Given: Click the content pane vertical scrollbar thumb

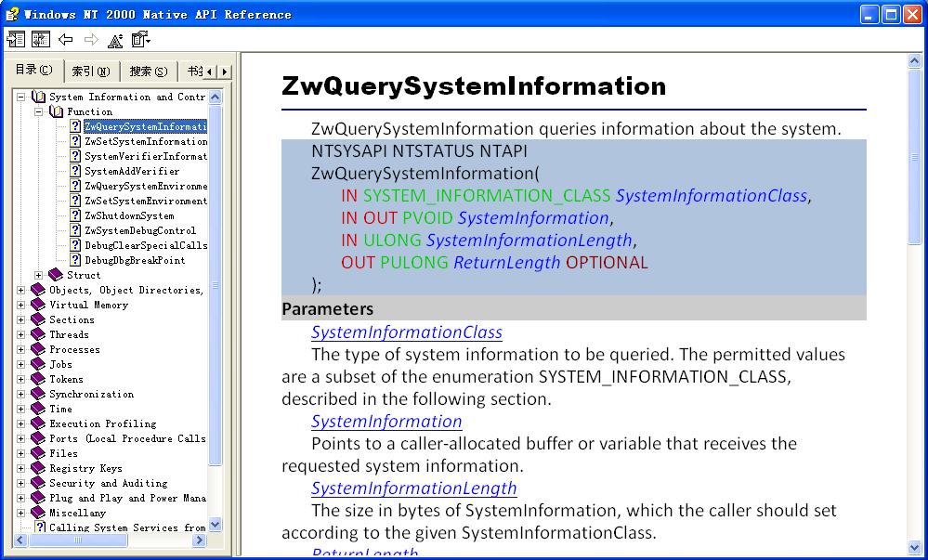Looking at the screenshot, I should [x=914, y=156].
